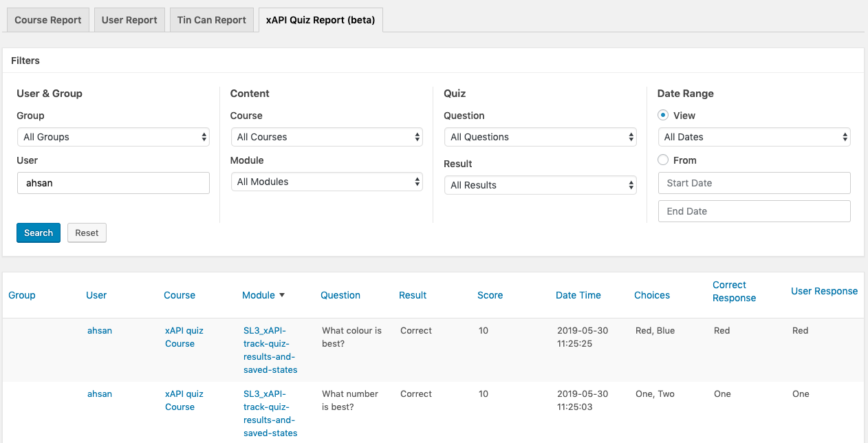The width and height of the screenshot is (868, 443).
Task: Open the All Courses dropdown
Action: point(327,137)
